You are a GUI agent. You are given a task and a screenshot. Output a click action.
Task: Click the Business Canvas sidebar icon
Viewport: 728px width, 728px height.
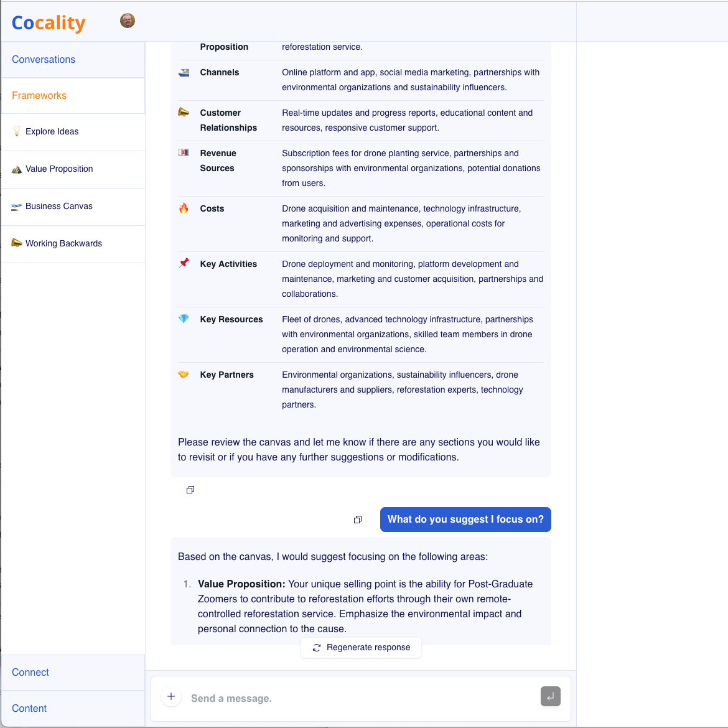[x=17, y=206]
